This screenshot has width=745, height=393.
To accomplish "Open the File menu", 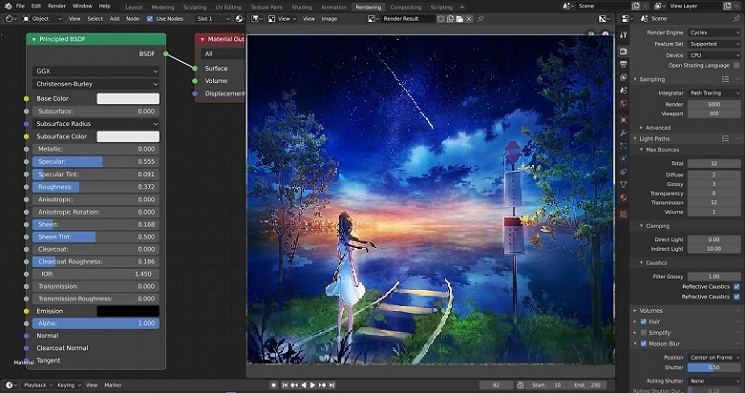I will click(x=20, y=6).
